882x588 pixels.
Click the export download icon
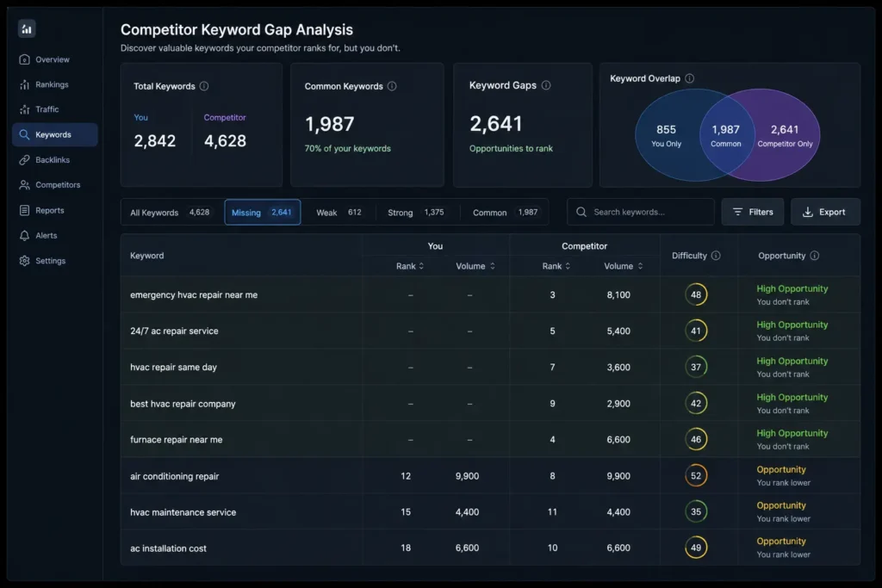coord(808,212)
